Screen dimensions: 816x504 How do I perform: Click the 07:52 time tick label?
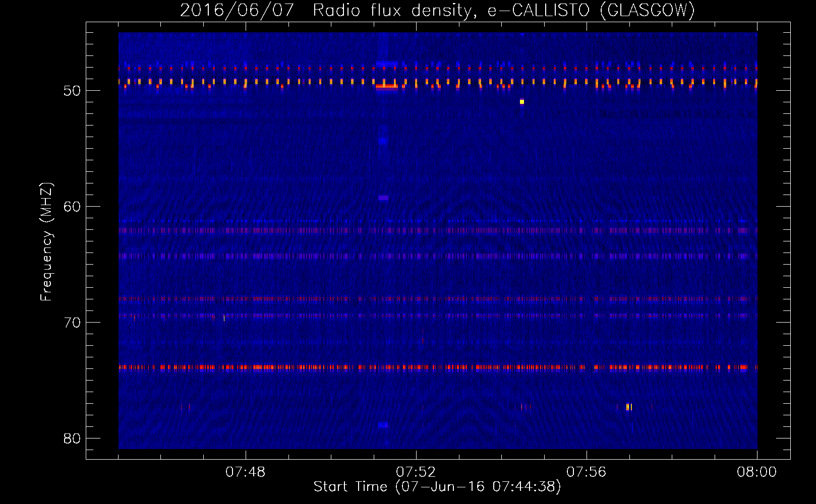416,472
